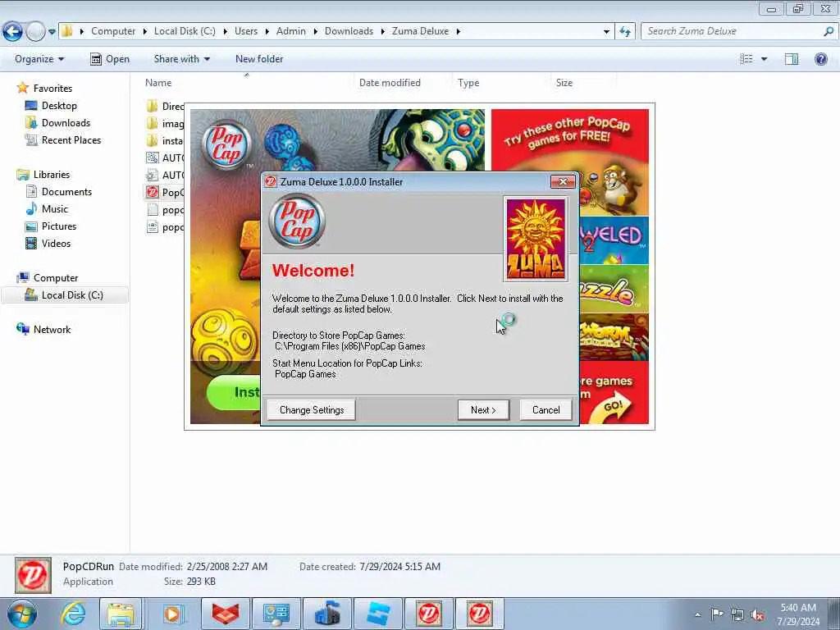Open the address bar history dropdown
The image size is (840, 630).
606,32
